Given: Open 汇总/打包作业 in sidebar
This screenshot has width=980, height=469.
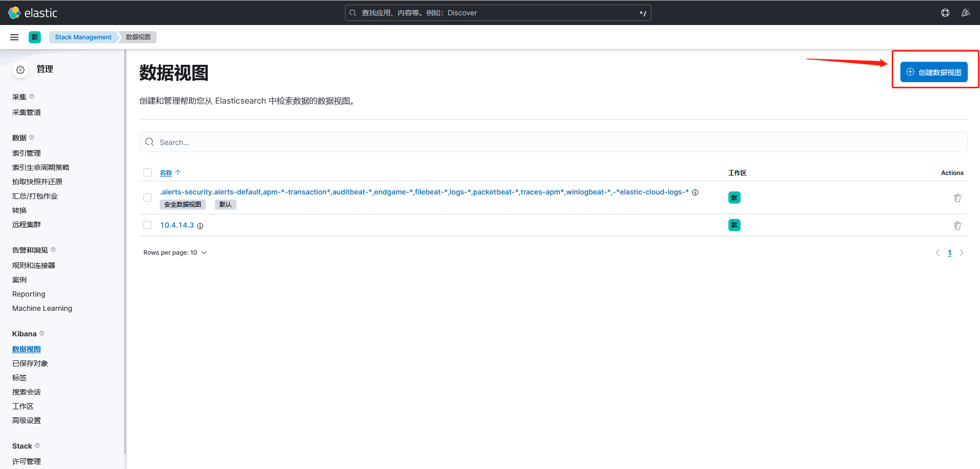Looking at the screenshot, I should (35, 196).
